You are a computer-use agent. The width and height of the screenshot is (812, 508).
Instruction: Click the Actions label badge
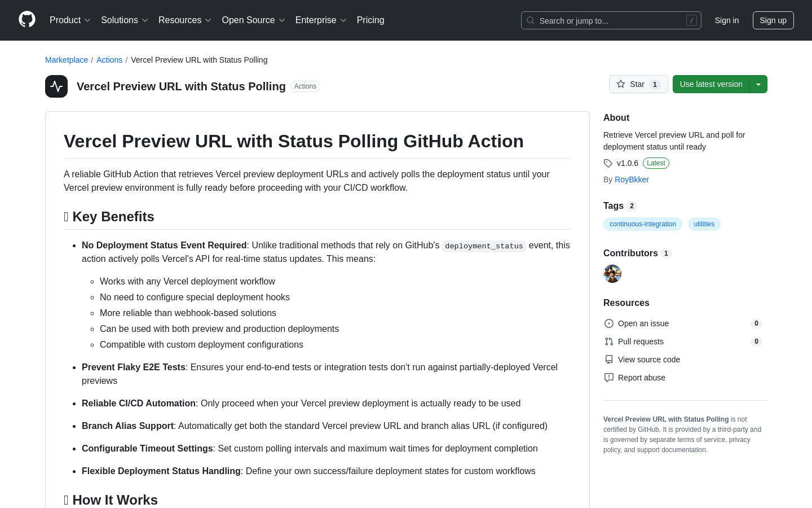305,86
